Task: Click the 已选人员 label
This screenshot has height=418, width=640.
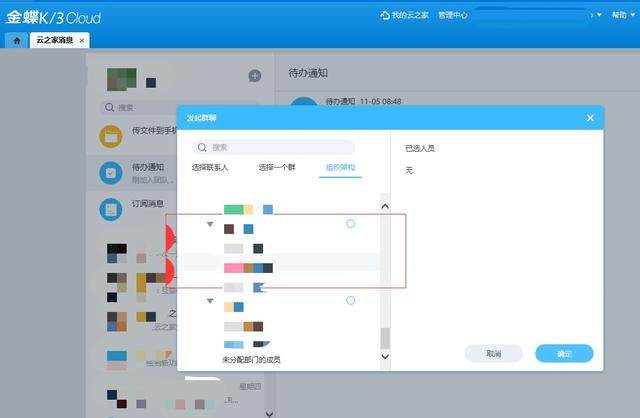Action: (420, 148)
